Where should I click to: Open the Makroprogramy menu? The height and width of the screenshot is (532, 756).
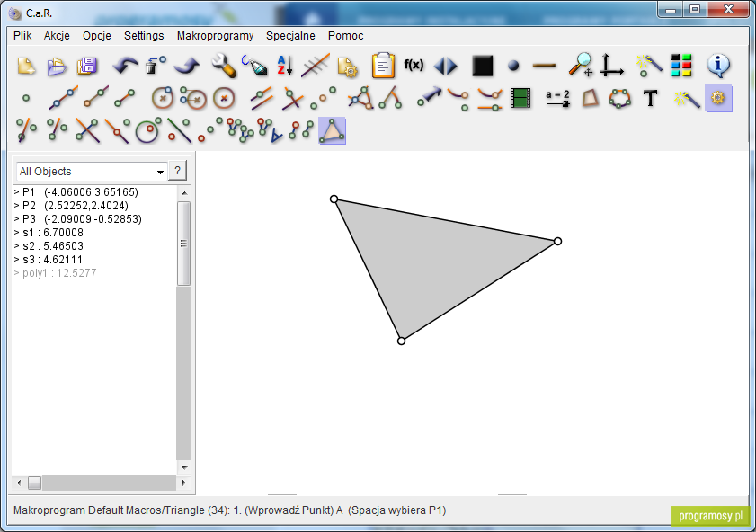[x=215, y=36]
